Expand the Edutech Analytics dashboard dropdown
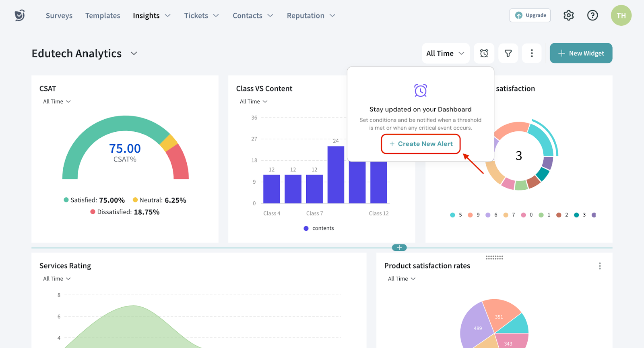This screenshot has height=348, width=644. 134,54
